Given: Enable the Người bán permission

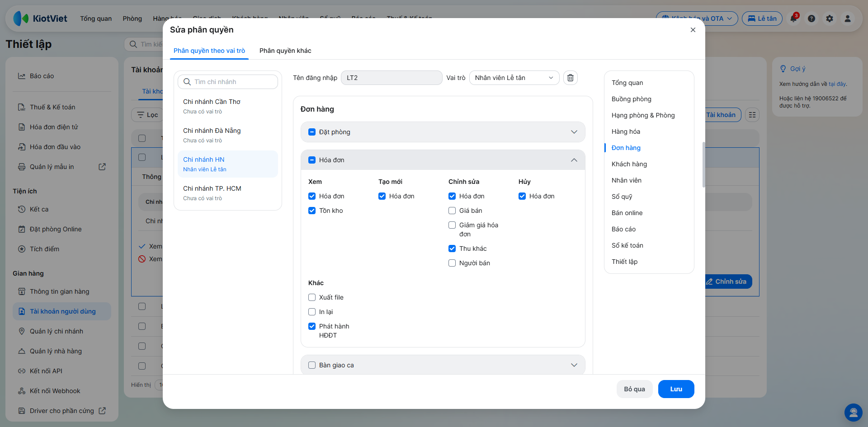Looking at the screenshot, I should (x=452, y=263).
